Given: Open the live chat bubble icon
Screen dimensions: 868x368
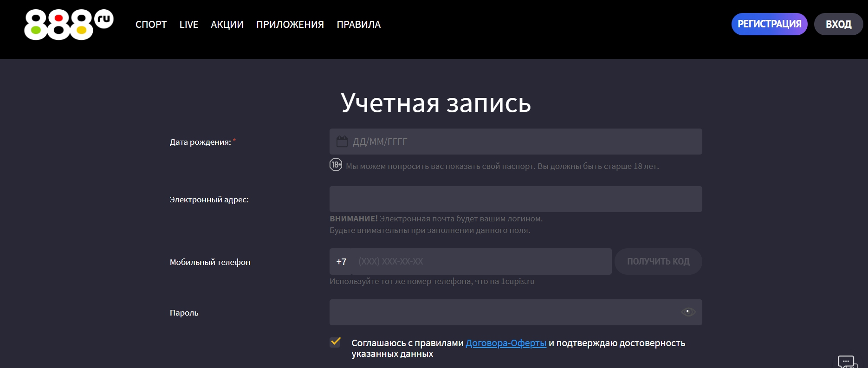Looking at the screenshot, I should pos(847,362).
